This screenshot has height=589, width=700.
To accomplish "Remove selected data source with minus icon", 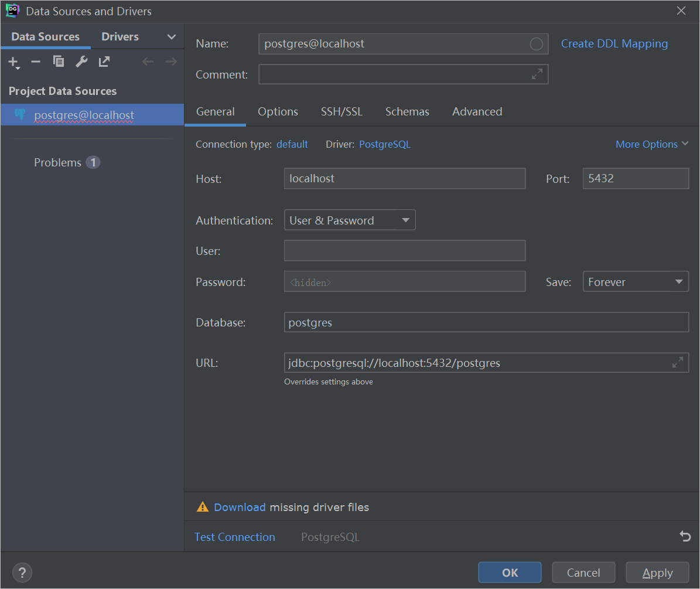I will pos(36,62).
